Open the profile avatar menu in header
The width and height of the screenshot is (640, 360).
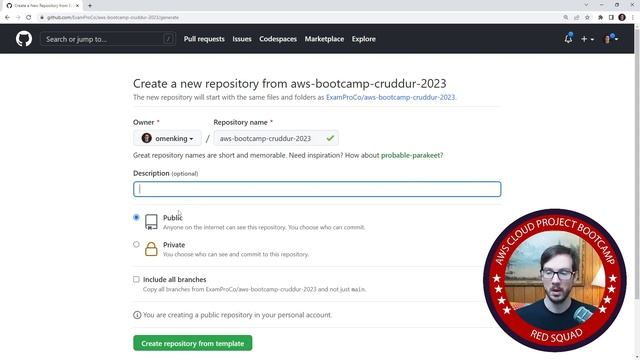pos(610,39)
